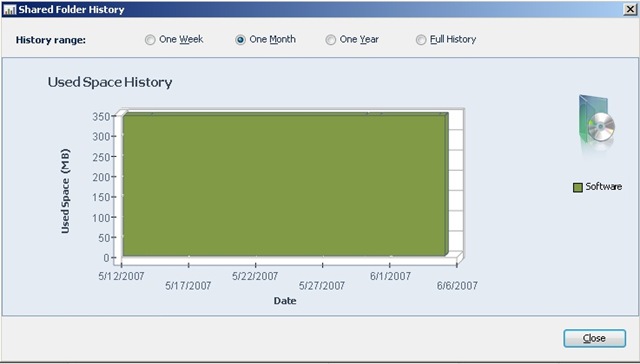The image size is (640, 364).
Task: Choose the One Year radio option
Action: [x=331, y=40]
